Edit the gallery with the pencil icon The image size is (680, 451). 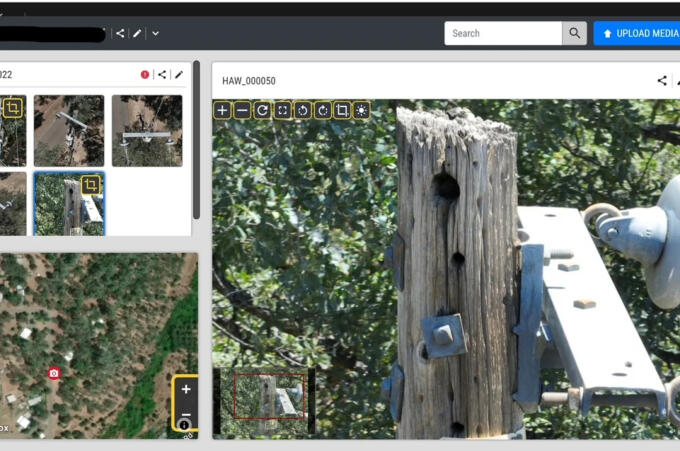point(179,74)
